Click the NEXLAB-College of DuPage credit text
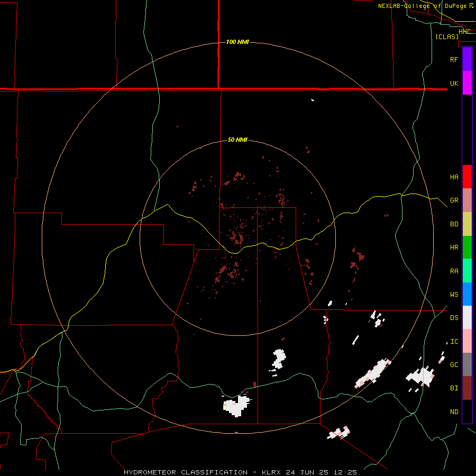 (x=425, y=6)
